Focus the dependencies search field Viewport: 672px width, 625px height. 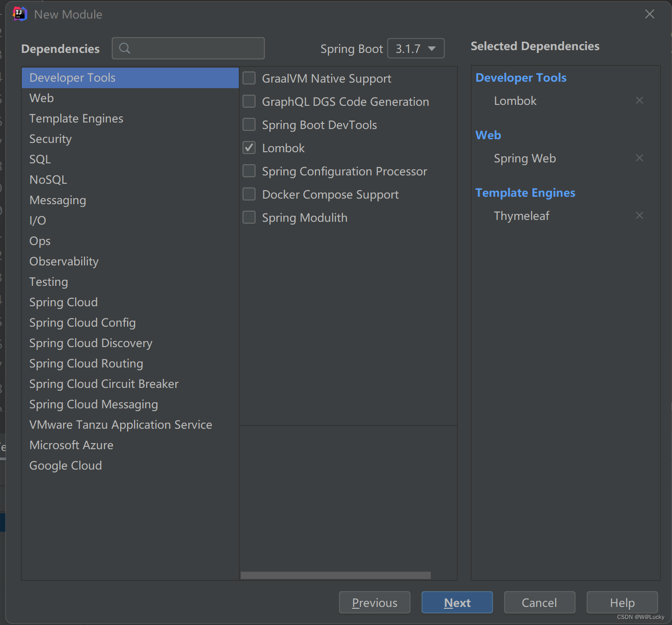(188, 48)
